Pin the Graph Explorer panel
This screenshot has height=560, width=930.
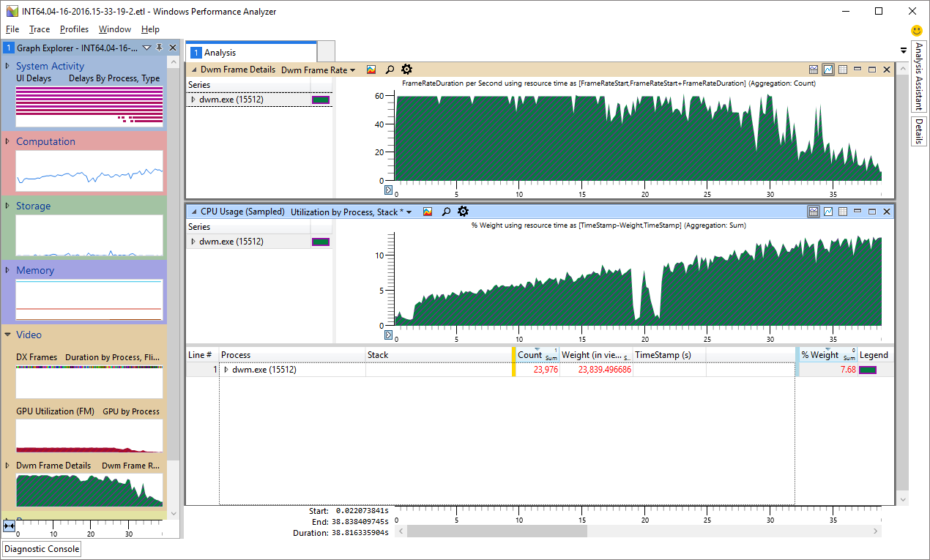click(160, 48)
